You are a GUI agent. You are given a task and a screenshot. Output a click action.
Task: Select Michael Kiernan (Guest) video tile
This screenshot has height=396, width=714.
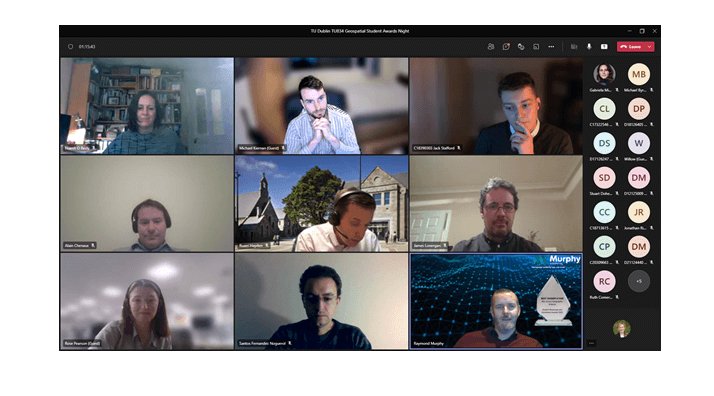point(321,106)
